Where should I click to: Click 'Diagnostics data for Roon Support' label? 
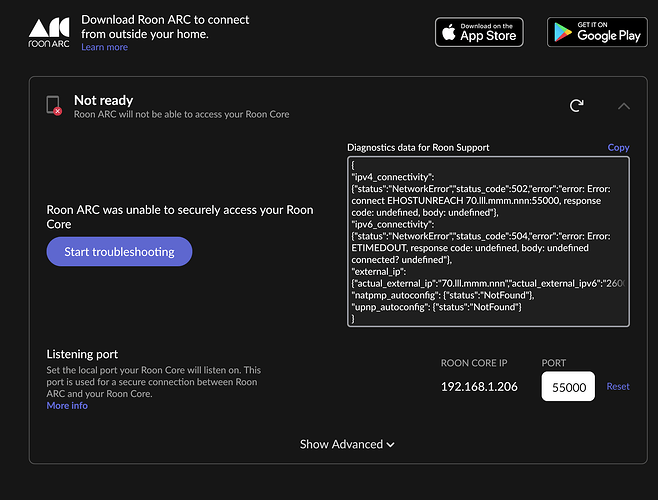pos(418,147)
